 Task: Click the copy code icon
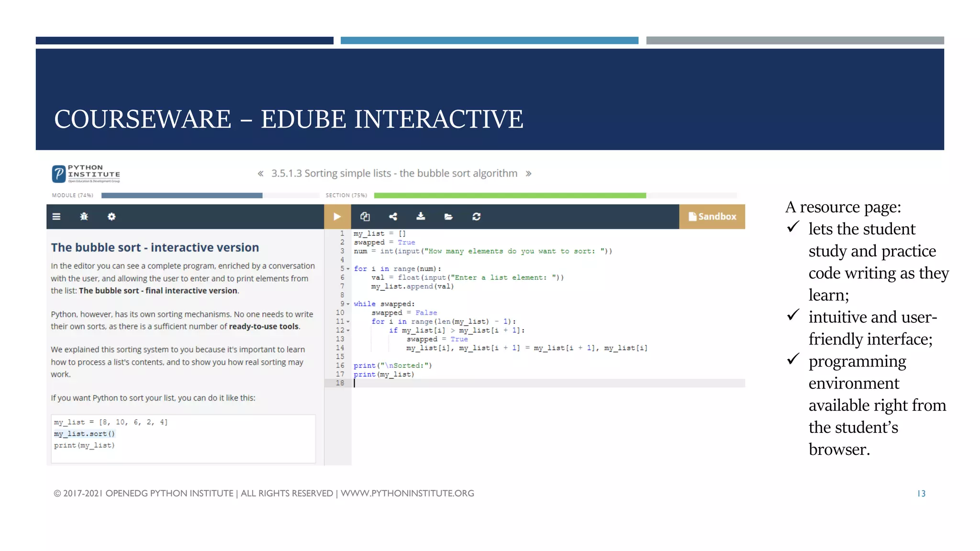365,217
